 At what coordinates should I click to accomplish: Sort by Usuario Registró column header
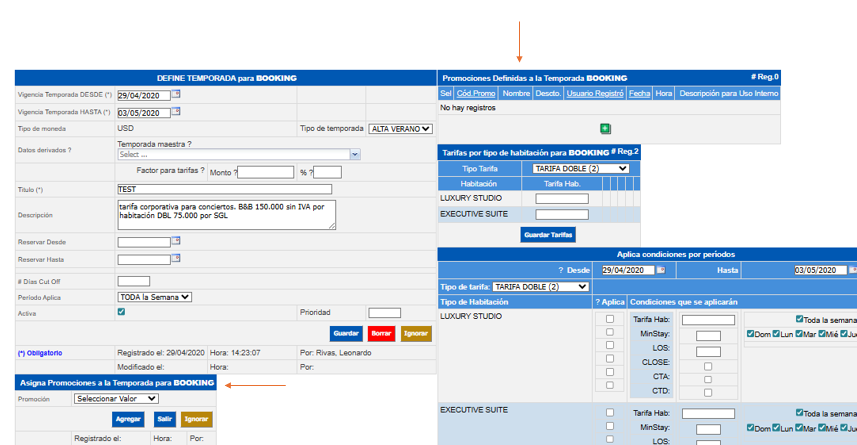coord(594,93)
